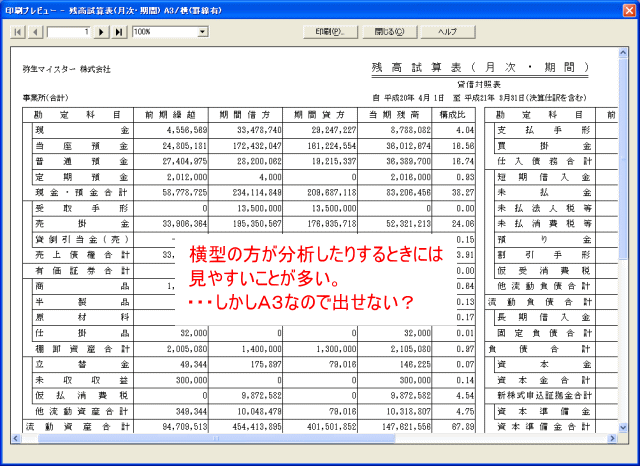Click the 構成比 column header
Screen dimensions: 640x466
[x=453, y=115]
